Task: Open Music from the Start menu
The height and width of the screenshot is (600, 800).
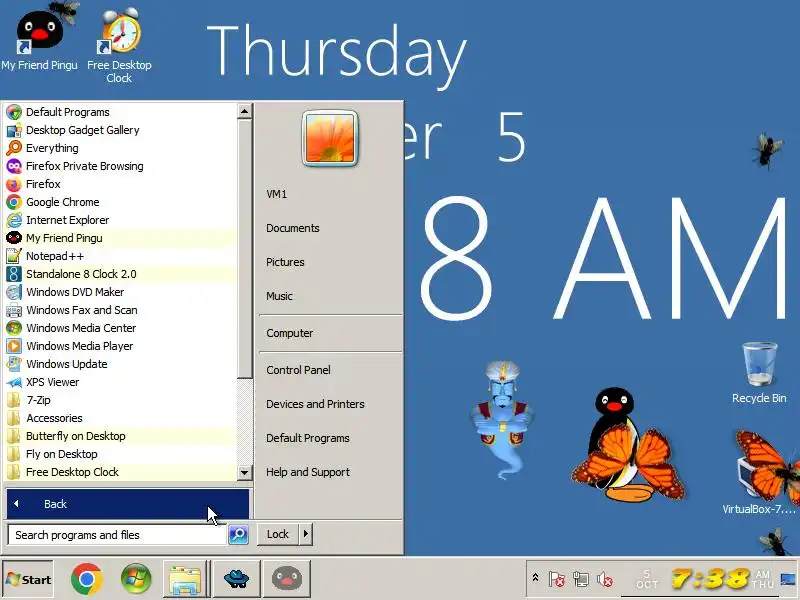Action: pyautogui.click(x=279, y=296)
